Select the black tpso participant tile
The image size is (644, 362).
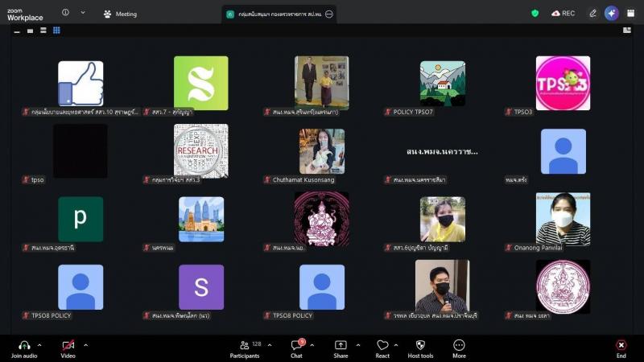click(80, 151)
